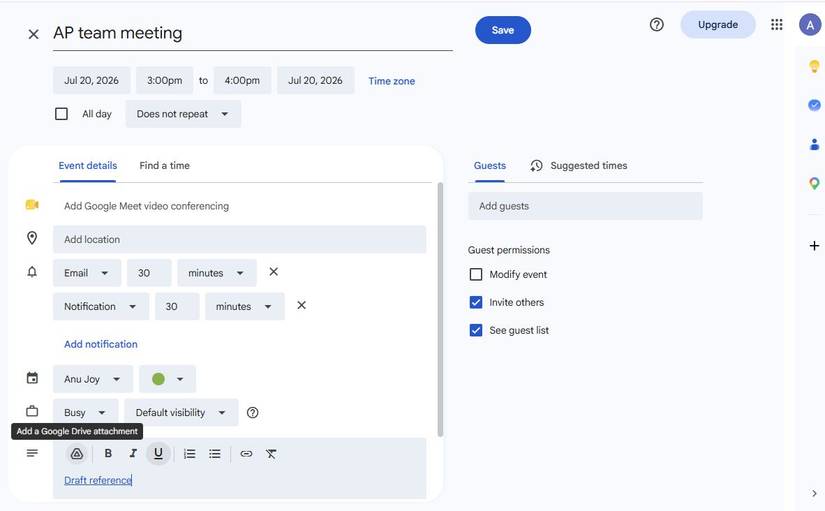Click the visibility help question mark icon
Screen dimensions: 825x511
pos(253,413)
